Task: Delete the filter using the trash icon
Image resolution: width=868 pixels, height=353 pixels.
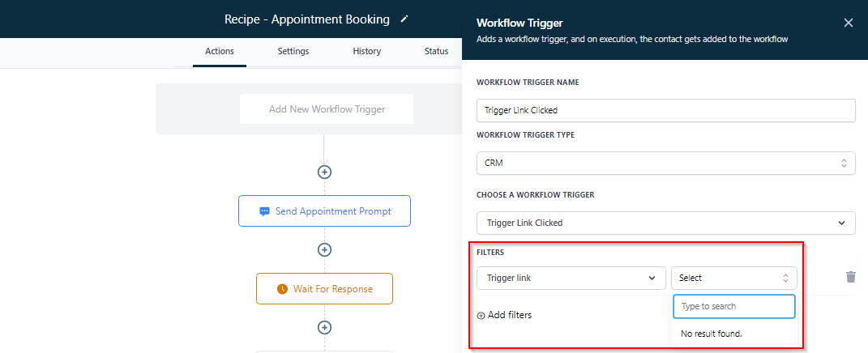Action: tap(850, 277)
